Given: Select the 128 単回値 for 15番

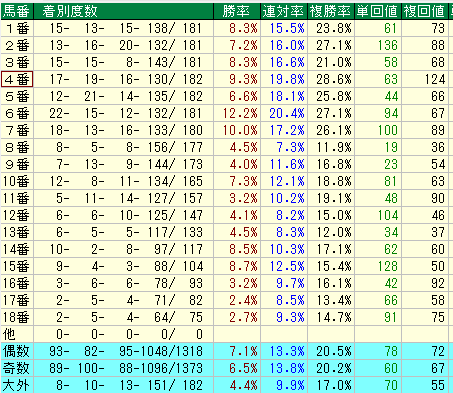Looking at the screenshot, I should [x=388, y=267].
